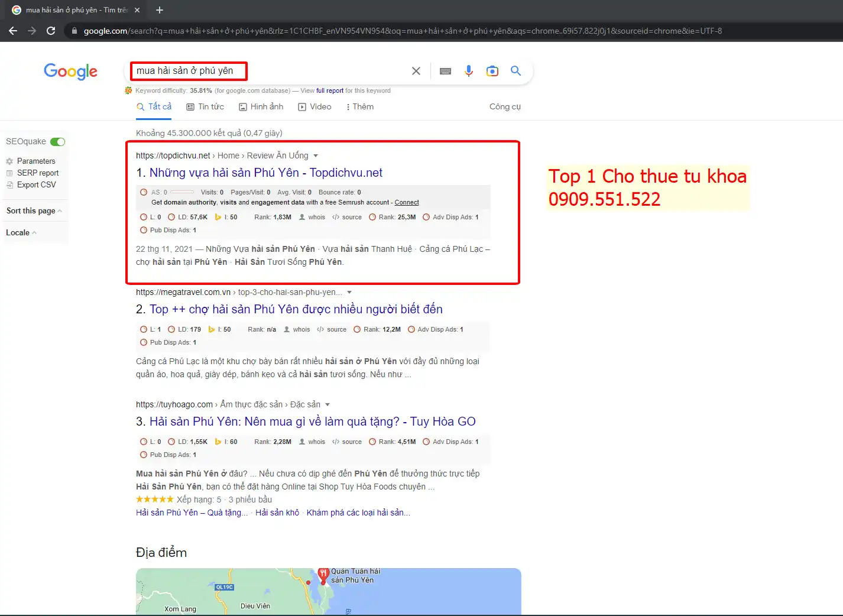Click the 'Quán Tuấn hải sản Phú Yên' map pin
The width and height of the screenshot is (843, 616).
tap(323, 575)
